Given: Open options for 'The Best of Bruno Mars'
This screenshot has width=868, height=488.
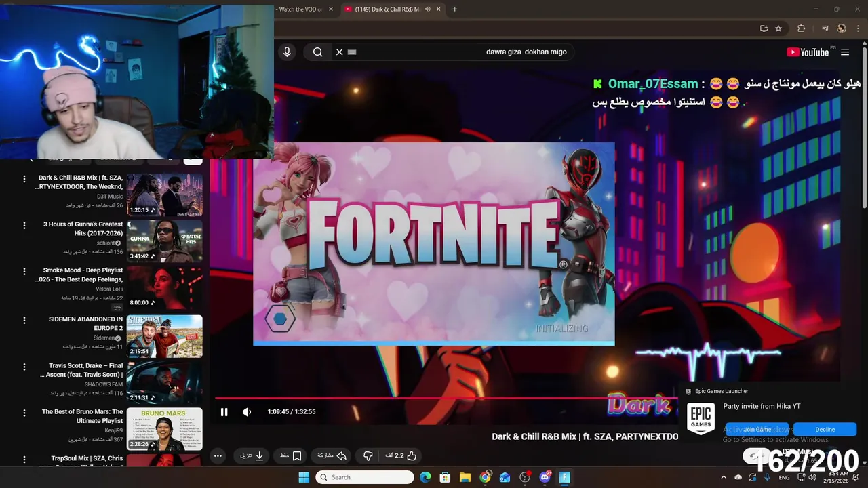Looking at the screenshot, I should point(24,413).
